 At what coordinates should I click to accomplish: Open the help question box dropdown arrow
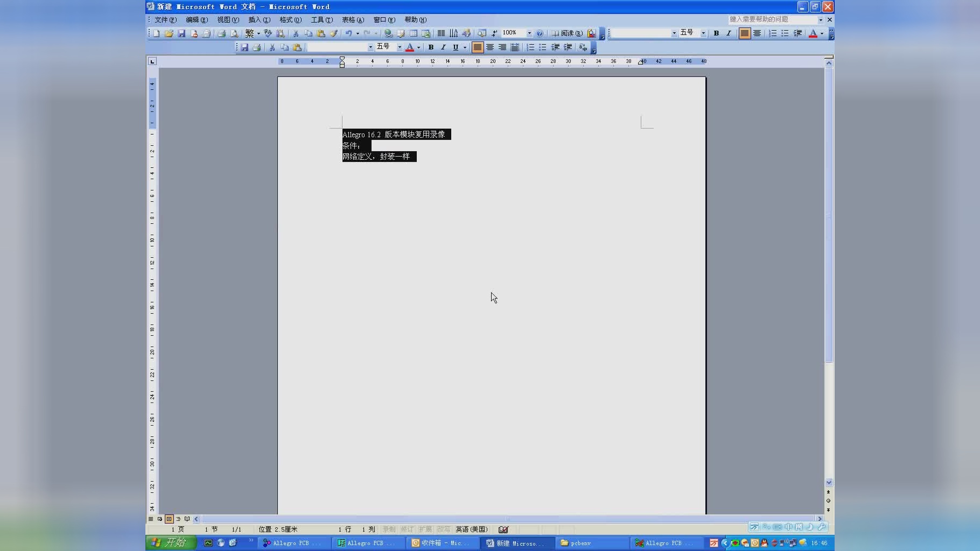[821, 20]
